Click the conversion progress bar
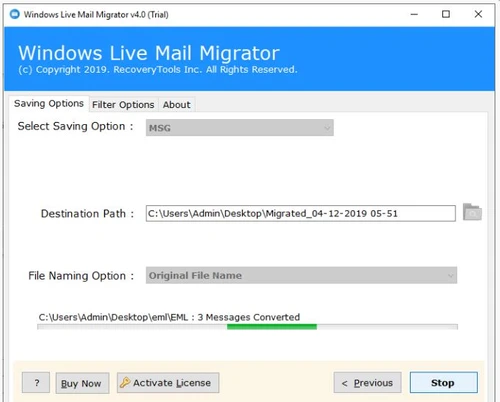The image size is (500, 402). pyautogui.click(x=247, y=327)
